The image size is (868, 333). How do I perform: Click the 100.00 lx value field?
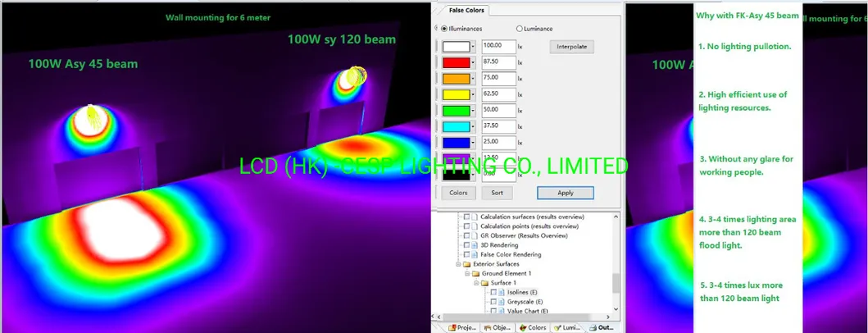(499, 47)
